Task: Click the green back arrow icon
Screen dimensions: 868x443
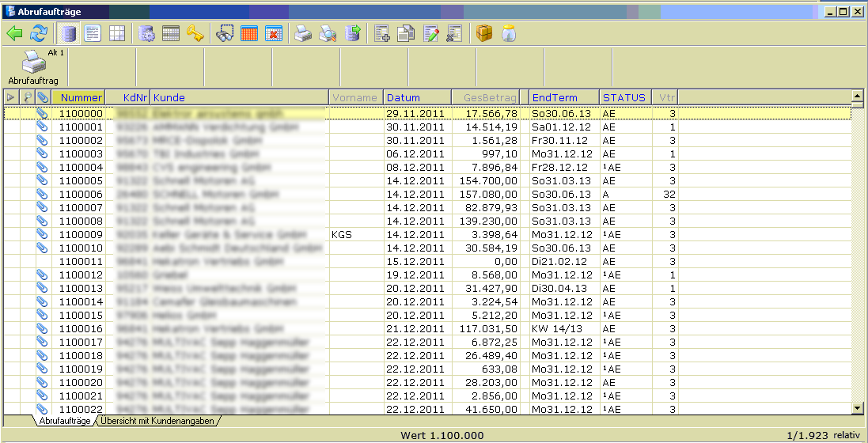Action: coord(14,33)
